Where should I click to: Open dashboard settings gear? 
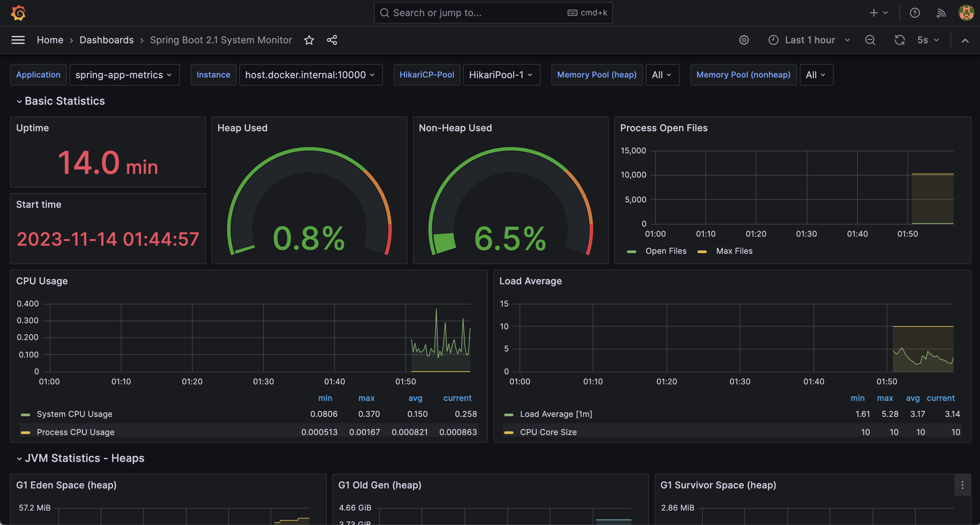(744, 40)
